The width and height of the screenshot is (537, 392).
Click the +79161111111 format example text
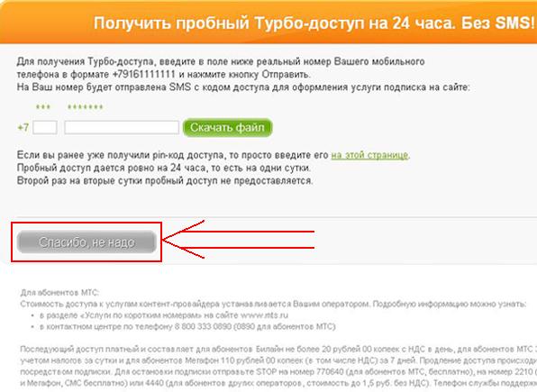click(144, 75)
